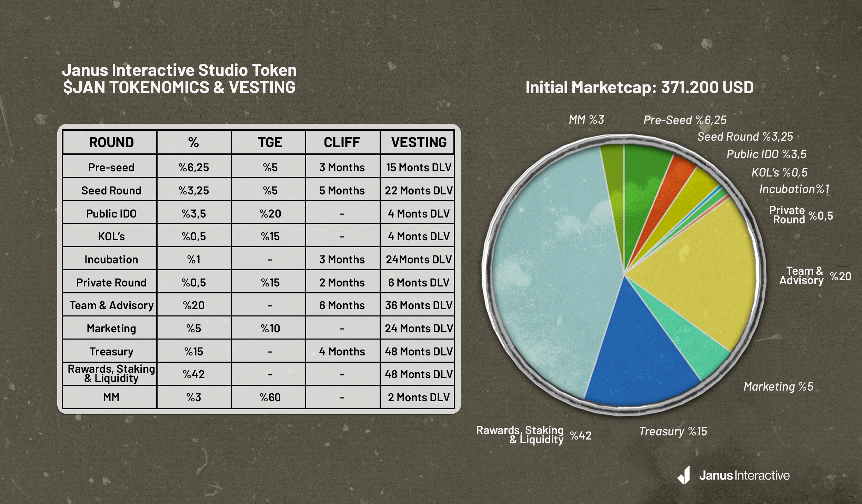Click the '%20' TGE cell for Public IDO

(269, 212)
